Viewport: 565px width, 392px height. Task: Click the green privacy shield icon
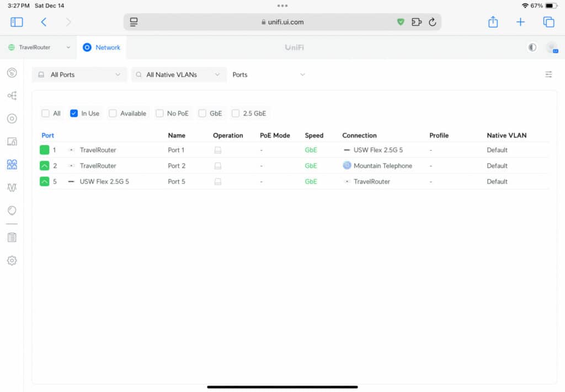(401, 22)
